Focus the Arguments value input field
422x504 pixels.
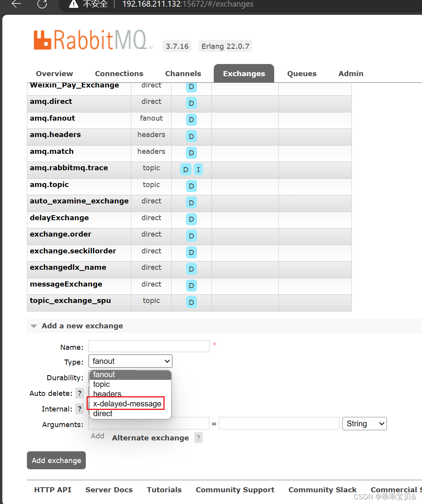pos(279,423)
